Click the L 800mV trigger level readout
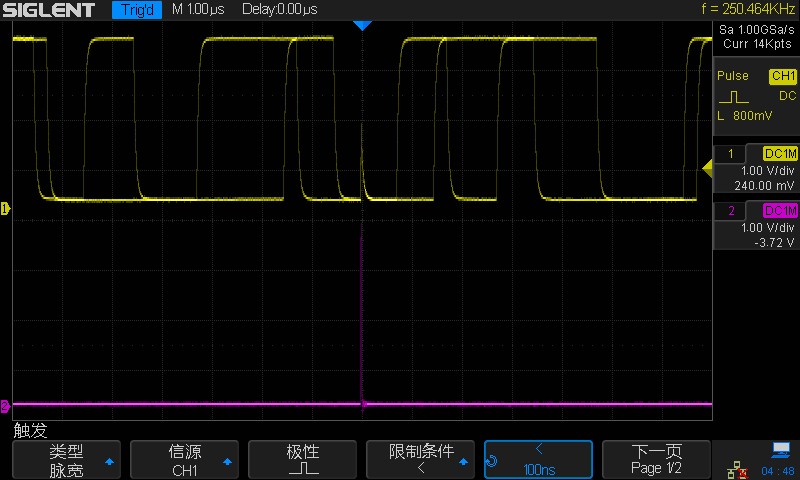This screenshot has height=480, width=800. (744, 116)
